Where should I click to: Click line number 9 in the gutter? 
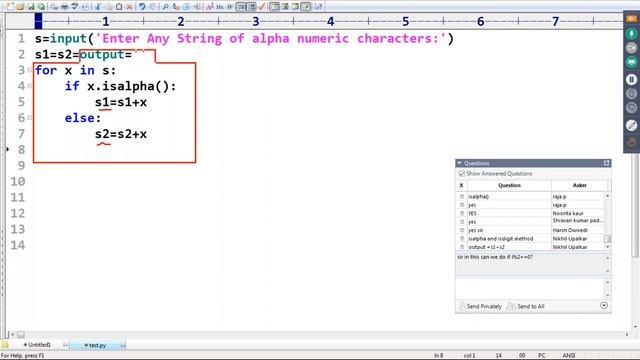coord(21,165)
